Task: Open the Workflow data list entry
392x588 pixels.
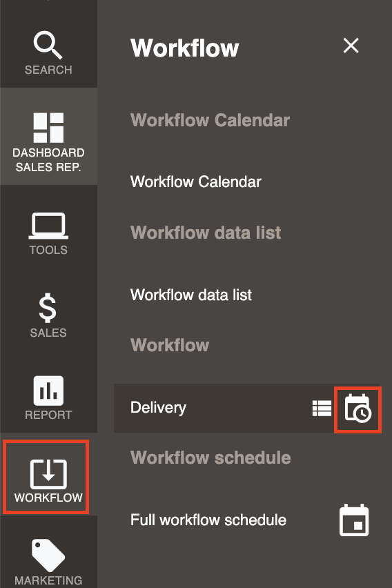Action: click(x=191, y=295)
